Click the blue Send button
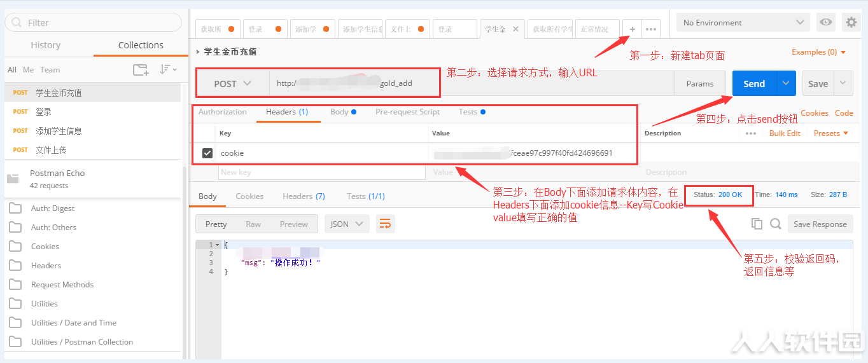Viewport: 868px width, 363px height. (x=754, y=83)
